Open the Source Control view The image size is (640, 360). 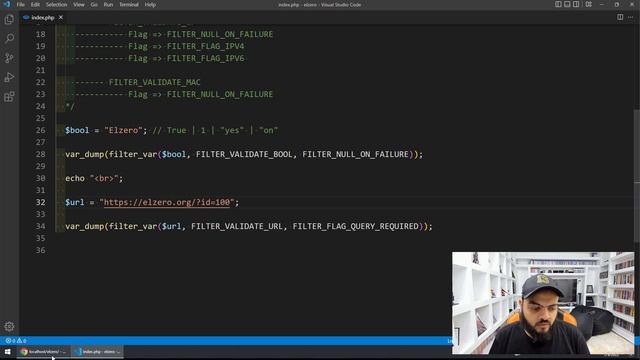click(x=9, y=58)
